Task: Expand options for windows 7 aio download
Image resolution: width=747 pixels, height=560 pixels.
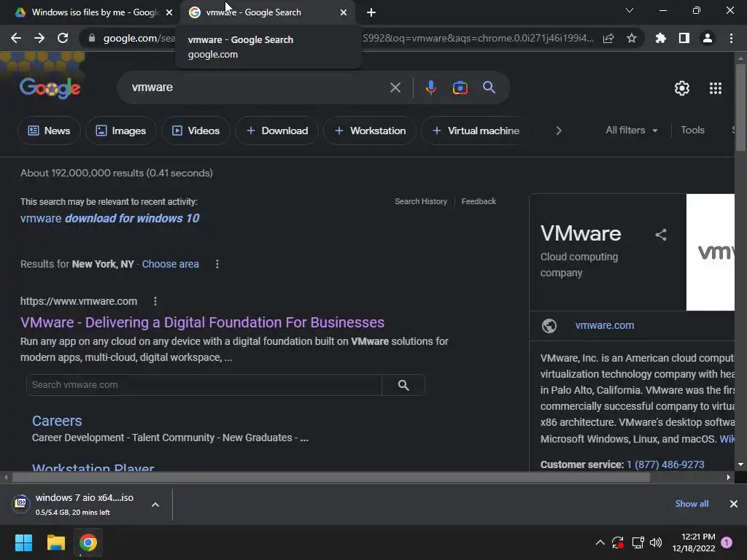Action: [155, 505]
